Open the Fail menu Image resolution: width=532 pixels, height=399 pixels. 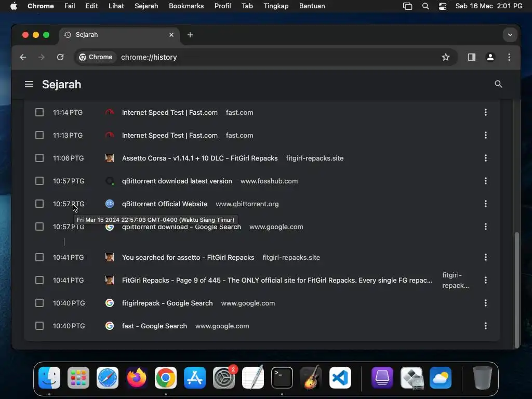tap(70, 6)
